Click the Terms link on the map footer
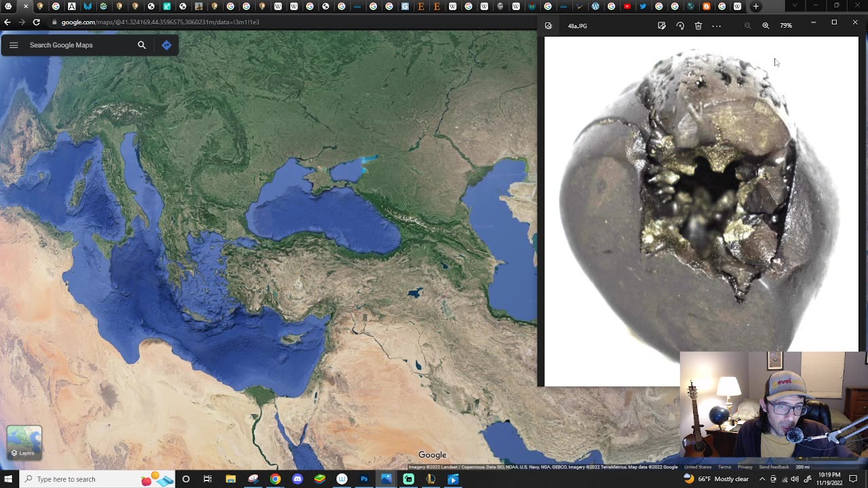This screenshot has height=488, width=868. click(x=724, y=467)
